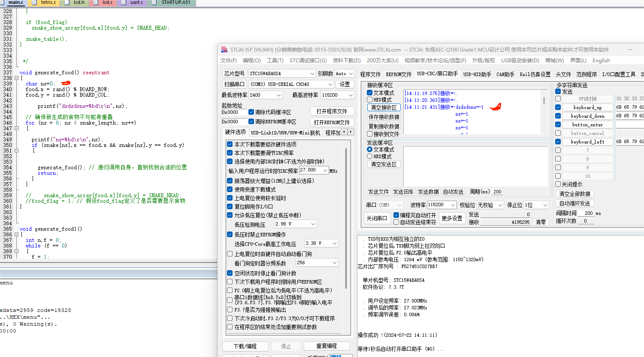Toggle 本次下载需要修改硬件选项 checkbox
644x357 pixels.
(230, 144)
